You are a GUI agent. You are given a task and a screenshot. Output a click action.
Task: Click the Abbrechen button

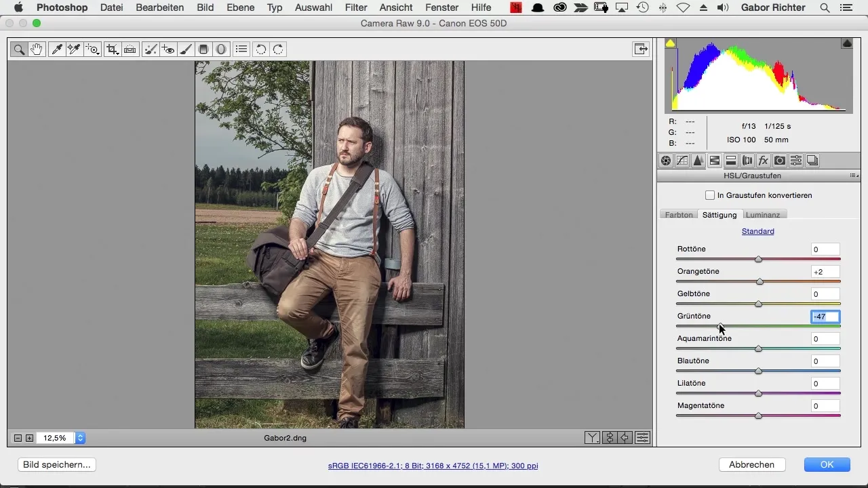coord(751,465)
